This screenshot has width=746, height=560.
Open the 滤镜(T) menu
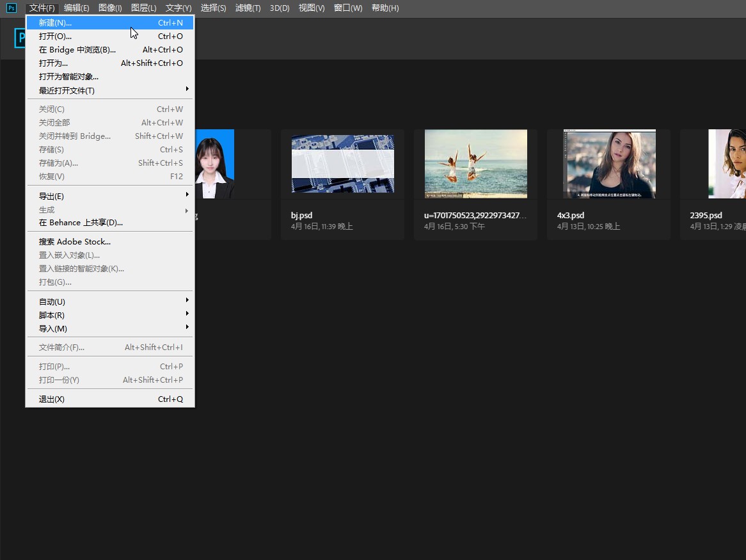248,8
